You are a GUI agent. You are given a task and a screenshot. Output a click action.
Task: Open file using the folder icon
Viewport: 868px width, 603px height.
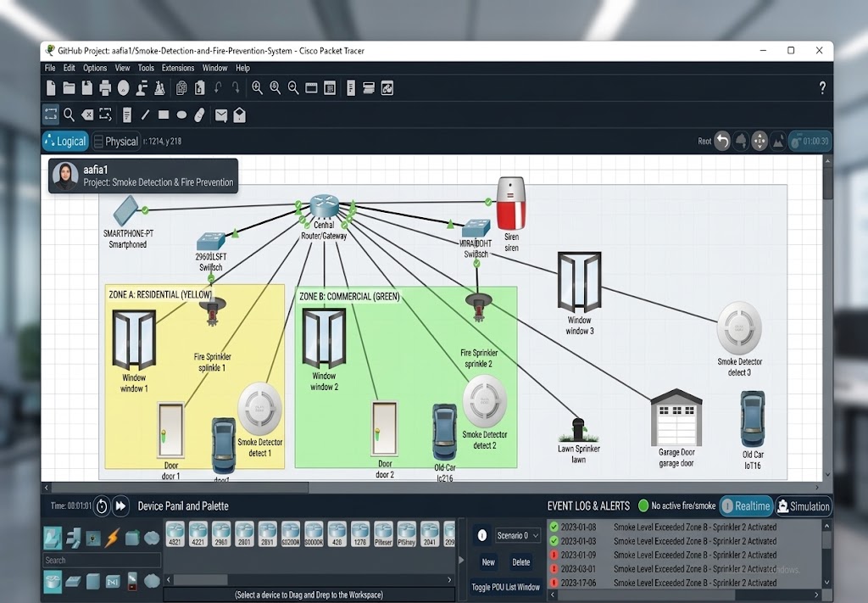point(70,88)
